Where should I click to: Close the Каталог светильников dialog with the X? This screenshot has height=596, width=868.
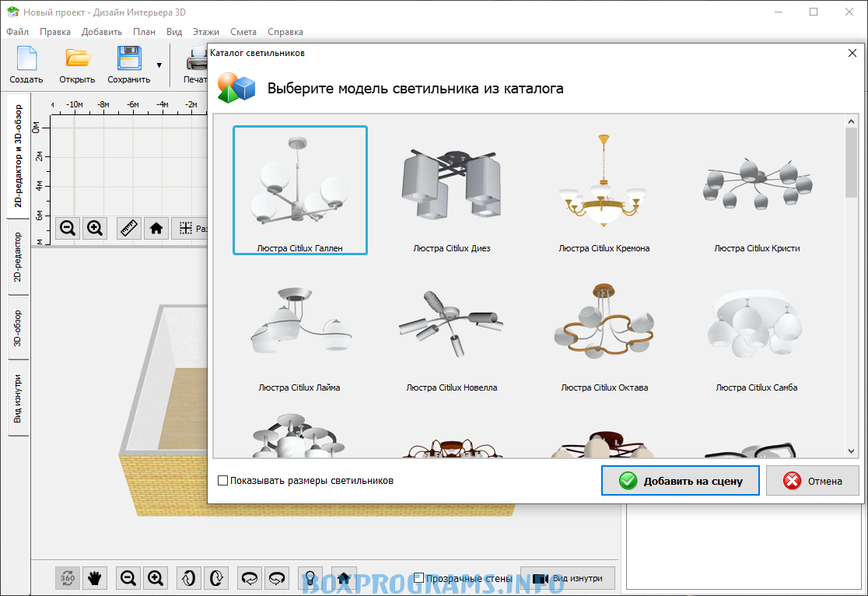[x=852, y=53]
